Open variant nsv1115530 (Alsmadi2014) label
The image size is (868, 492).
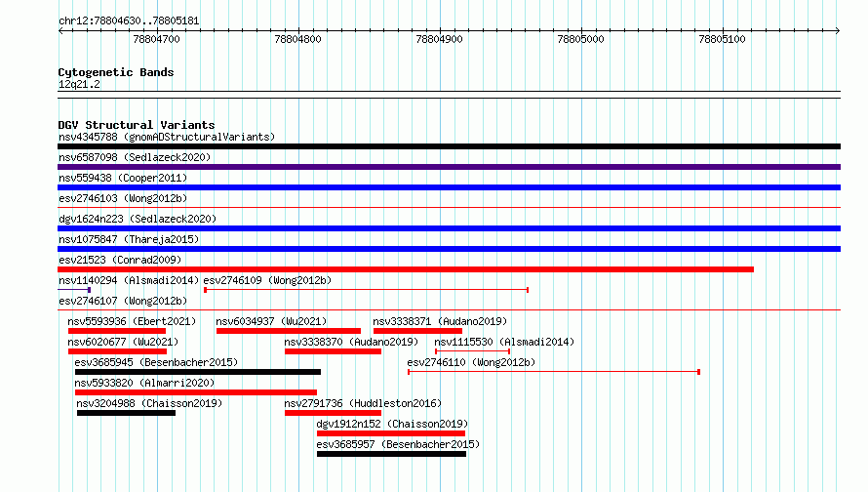[x=504, y=342]
